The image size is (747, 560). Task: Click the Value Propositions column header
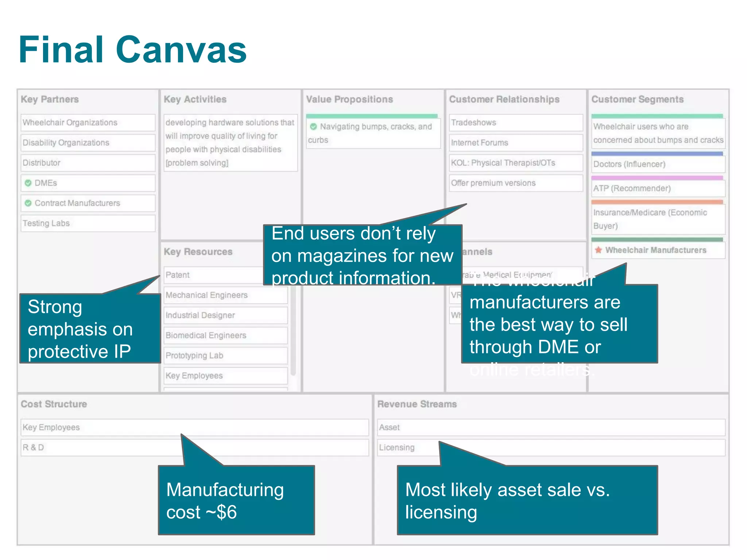tap(349, 99)
